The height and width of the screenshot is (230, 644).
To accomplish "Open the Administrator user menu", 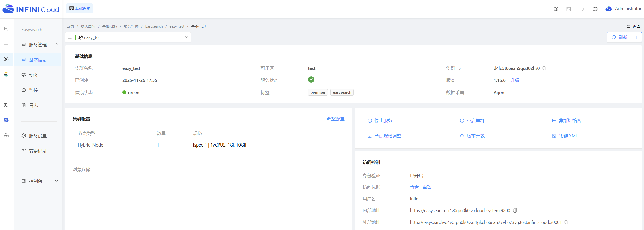I will [623, 9].
